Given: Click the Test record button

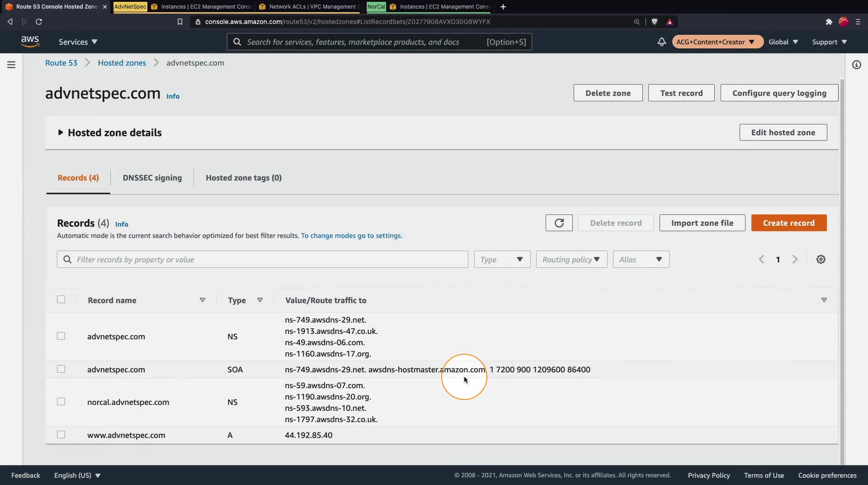Looking at the screenshot, I should (681, 93).
